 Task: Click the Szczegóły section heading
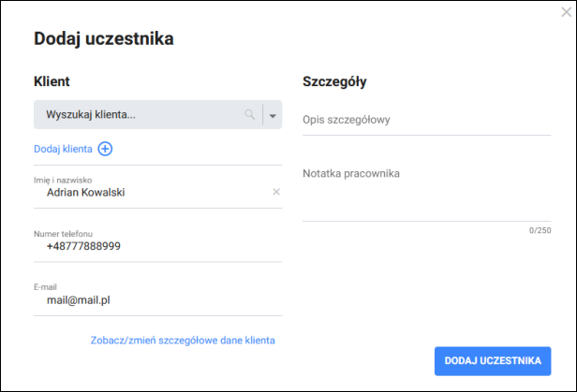coord(334,81)
